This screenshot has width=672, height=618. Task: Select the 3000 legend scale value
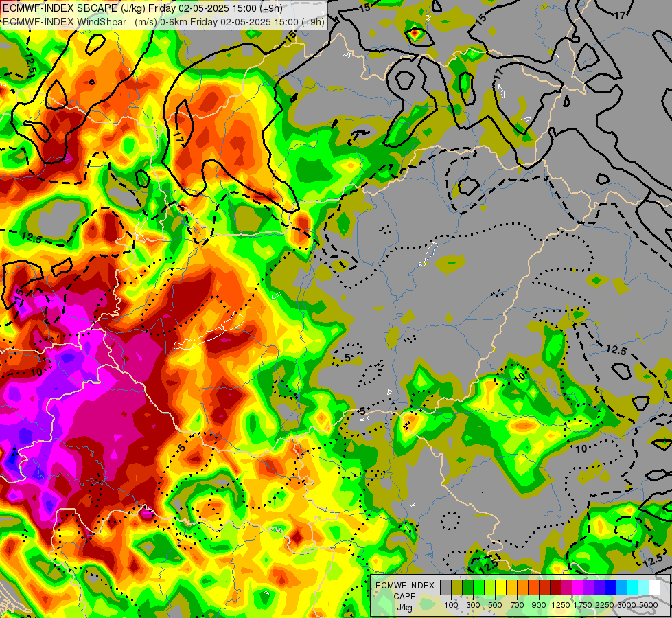tap(627, 605)
